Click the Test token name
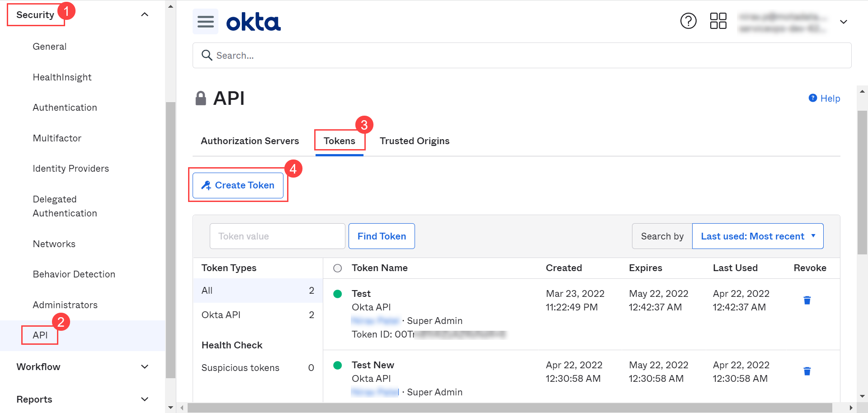Screen dimensions: 868x413 point(361,294)
